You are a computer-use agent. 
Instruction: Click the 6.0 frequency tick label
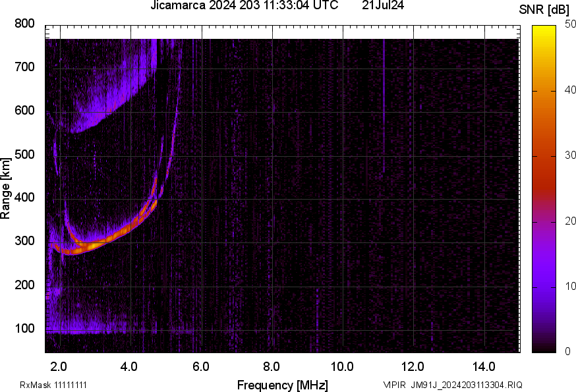point(200,366)
